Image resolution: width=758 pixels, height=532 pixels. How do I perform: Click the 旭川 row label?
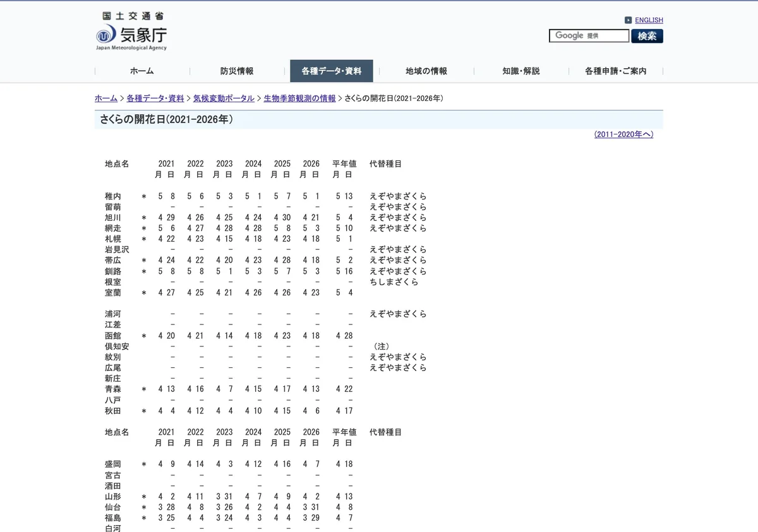point(113,218)
